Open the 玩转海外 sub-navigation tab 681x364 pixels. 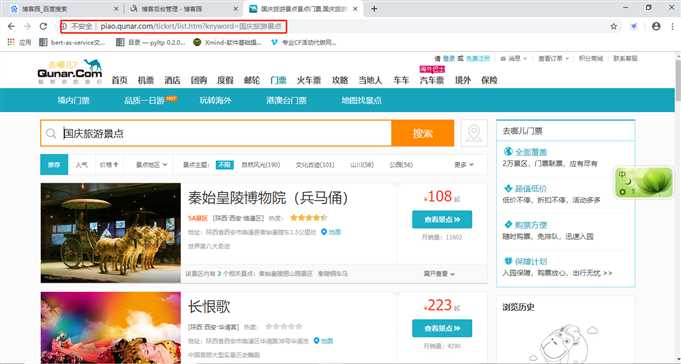click(x=216, y=100)
